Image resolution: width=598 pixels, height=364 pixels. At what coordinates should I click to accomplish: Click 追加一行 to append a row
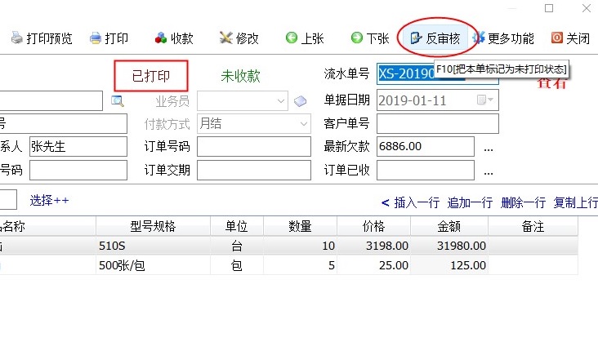470,203
